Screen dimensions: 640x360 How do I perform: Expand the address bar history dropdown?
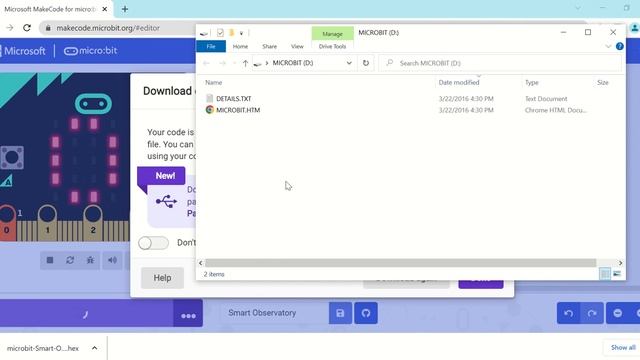(x=349, y=63)
